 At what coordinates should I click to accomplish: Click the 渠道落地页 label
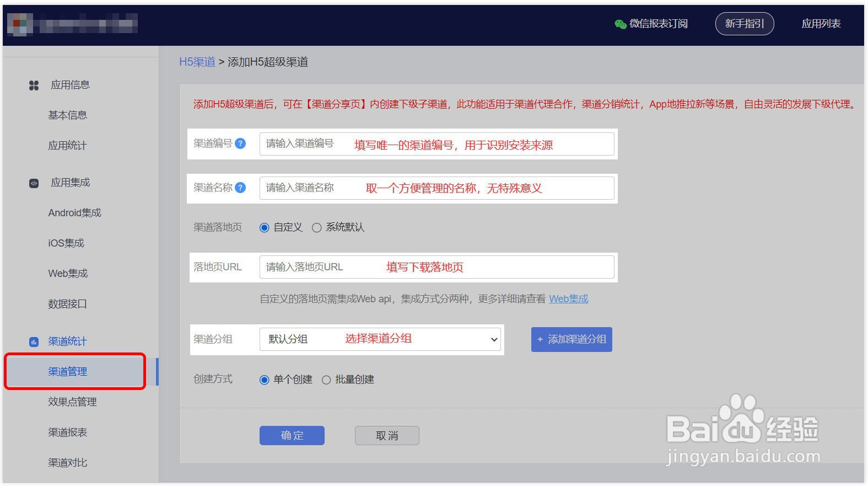pos(218,227)
